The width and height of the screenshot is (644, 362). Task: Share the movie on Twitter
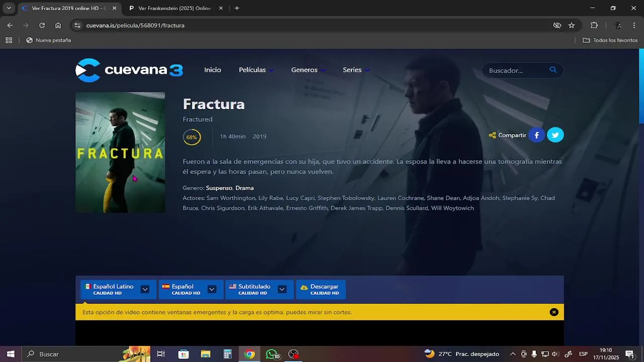555,135
